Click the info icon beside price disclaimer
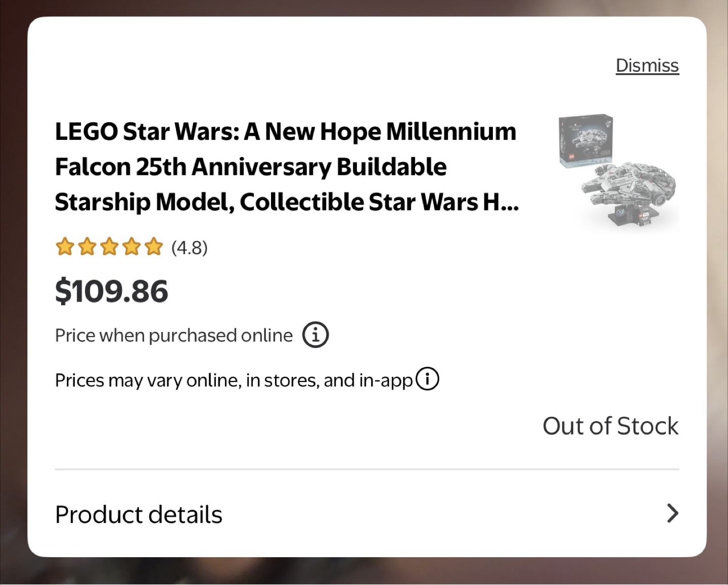 [315, 334]
